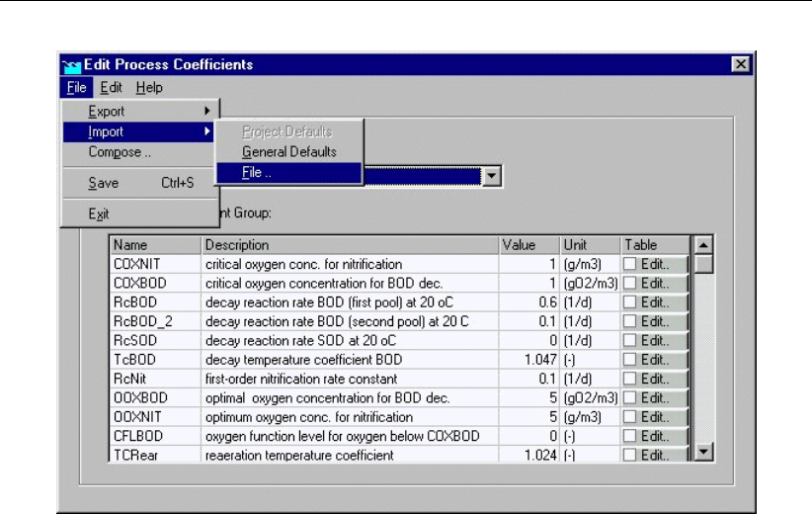Tick the Table checkbox for RcBOD
Viewport: 812px width, 514px height.
click(629, 300)
